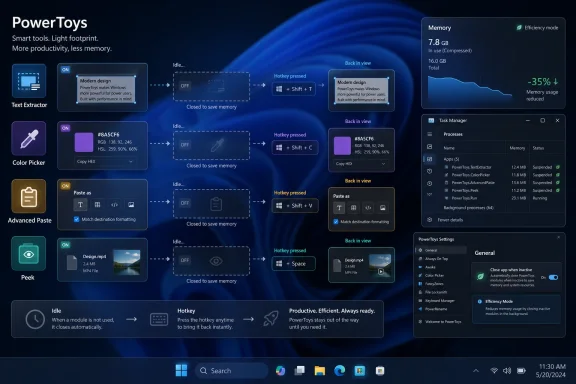
Task: Expand Background processes (64) in Task Manager
Action: 468,208
